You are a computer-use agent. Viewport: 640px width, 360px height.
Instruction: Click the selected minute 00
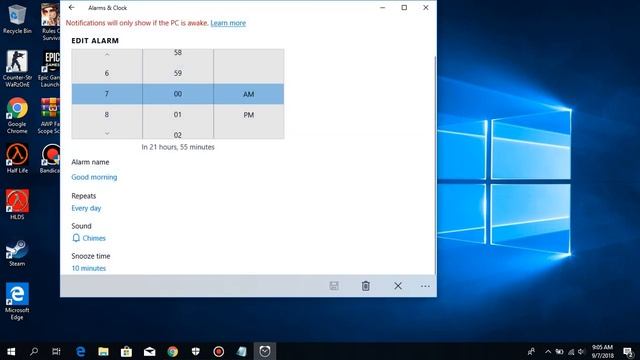point(178,94)
